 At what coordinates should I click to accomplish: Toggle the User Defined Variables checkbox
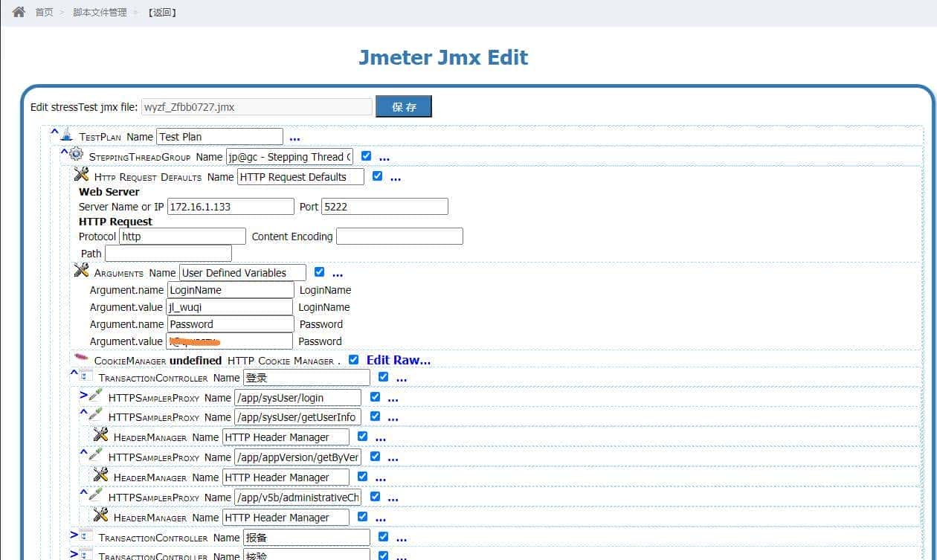320,272
